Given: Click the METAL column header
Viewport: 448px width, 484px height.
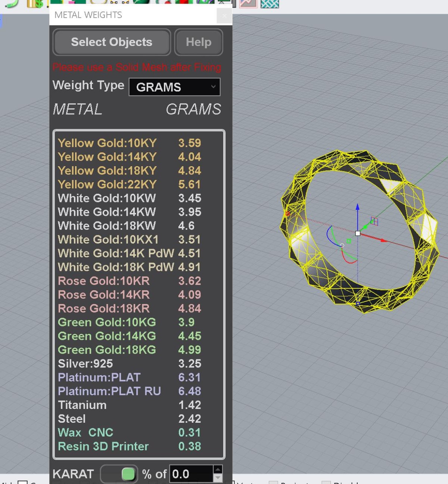Looking at the screenshot, I should [x=78, y=109].
